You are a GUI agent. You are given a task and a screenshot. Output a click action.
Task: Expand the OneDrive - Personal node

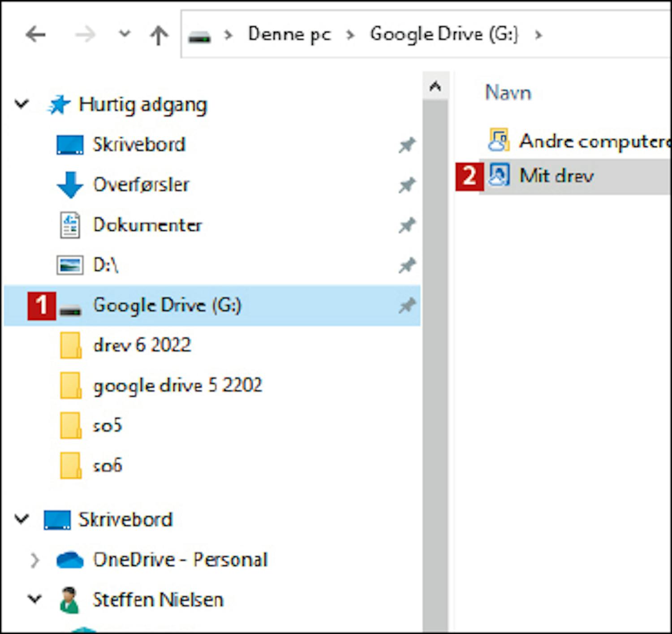coord(34,560)
